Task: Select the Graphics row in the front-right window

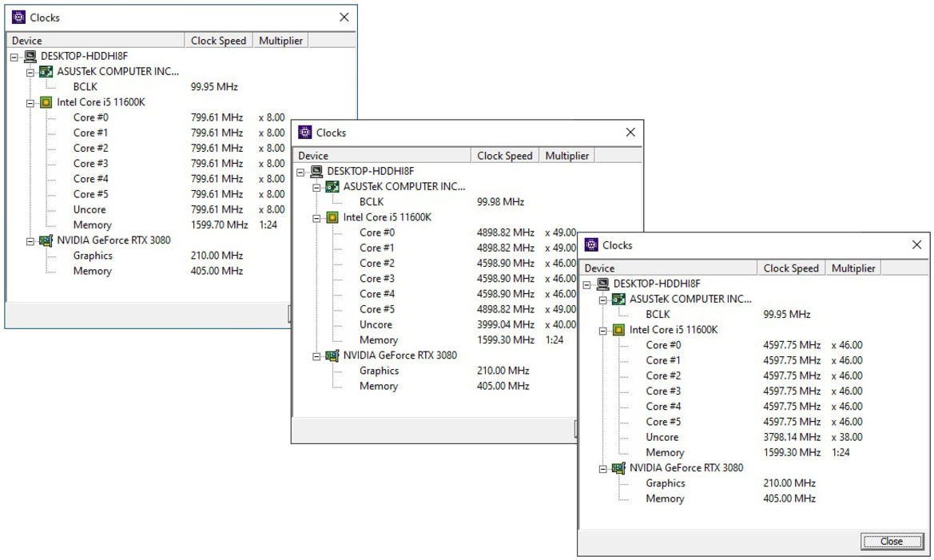Action: coord(730,483)
